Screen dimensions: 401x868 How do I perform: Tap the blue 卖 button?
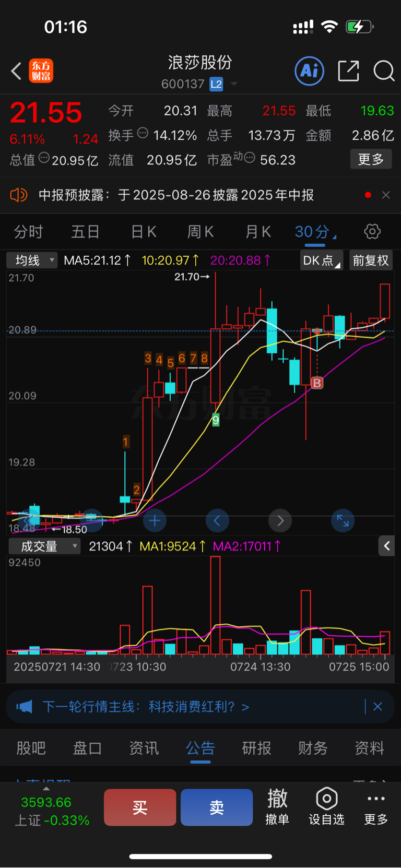(217, 807)
